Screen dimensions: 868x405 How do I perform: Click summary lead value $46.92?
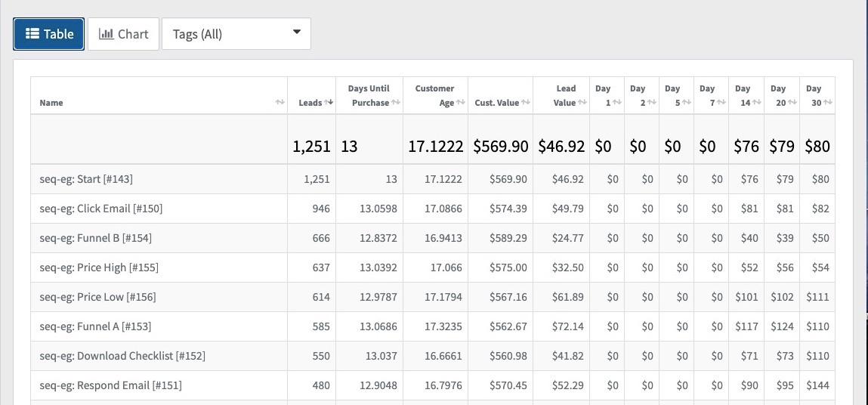(561, 147)
